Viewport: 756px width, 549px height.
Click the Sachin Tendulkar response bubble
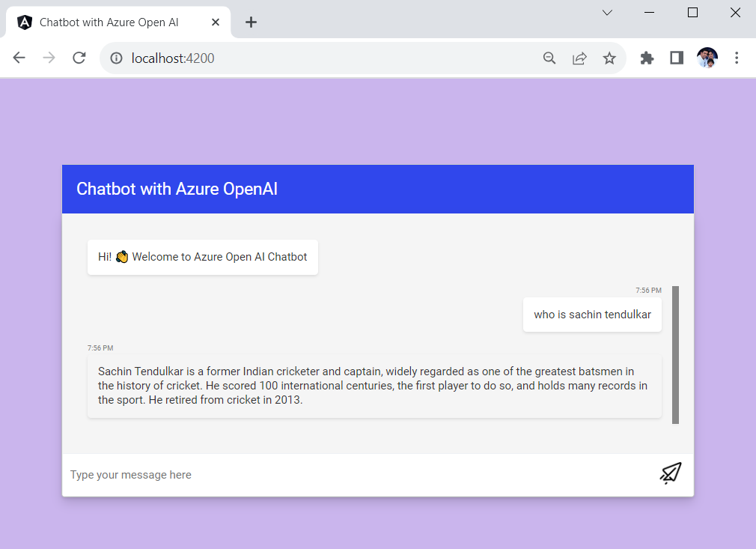(374, 385)
